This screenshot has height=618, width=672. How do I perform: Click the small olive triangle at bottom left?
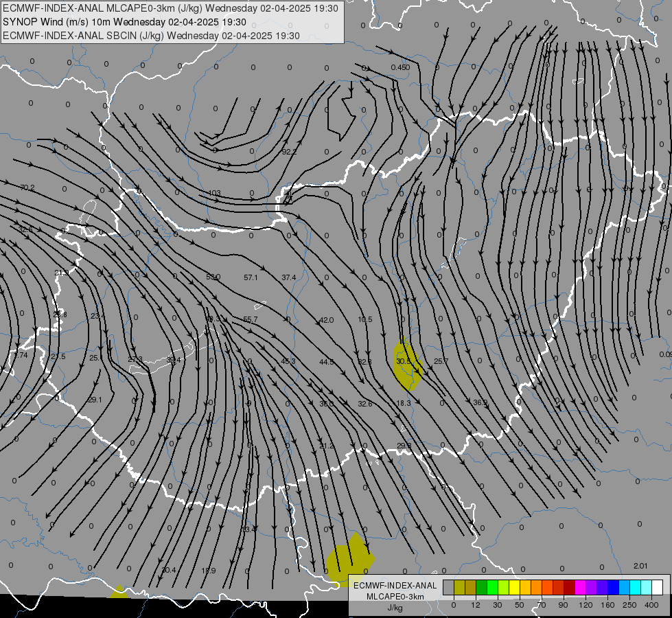119,592
